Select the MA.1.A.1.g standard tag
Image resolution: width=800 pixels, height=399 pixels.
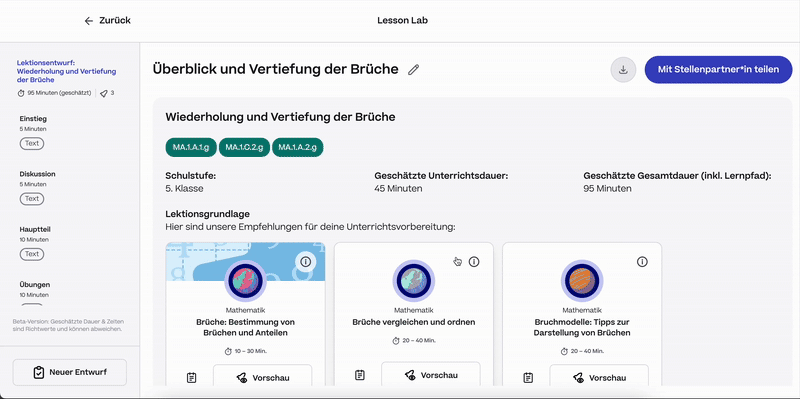[x=191, y=147]
